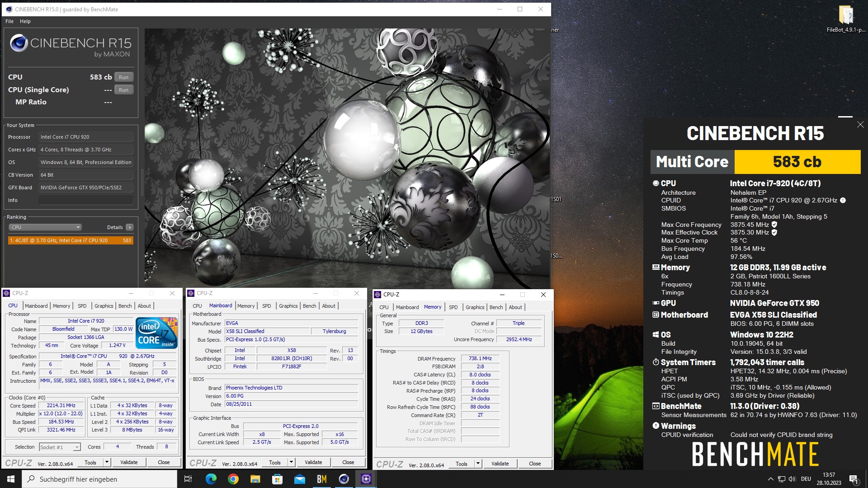Image resolution: width=868 pixels, height=488 pixels.
Task: Expand Tools dropdown arrow in Mainboard CPU-Z window
Action: coord(291,462)
